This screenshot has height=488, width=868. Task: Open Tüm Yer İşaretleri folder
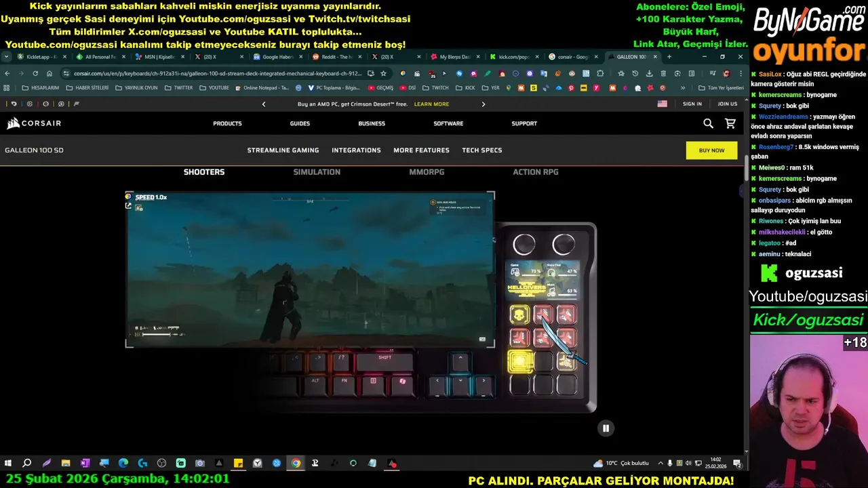721,87
